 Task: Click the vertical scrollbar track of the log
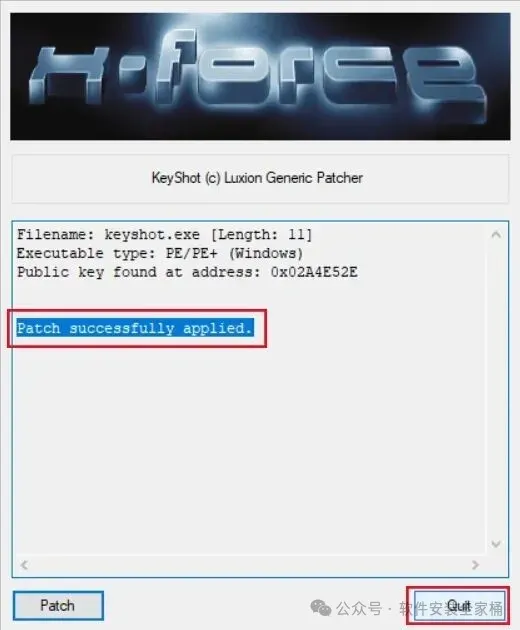click(x=496, y=389)
